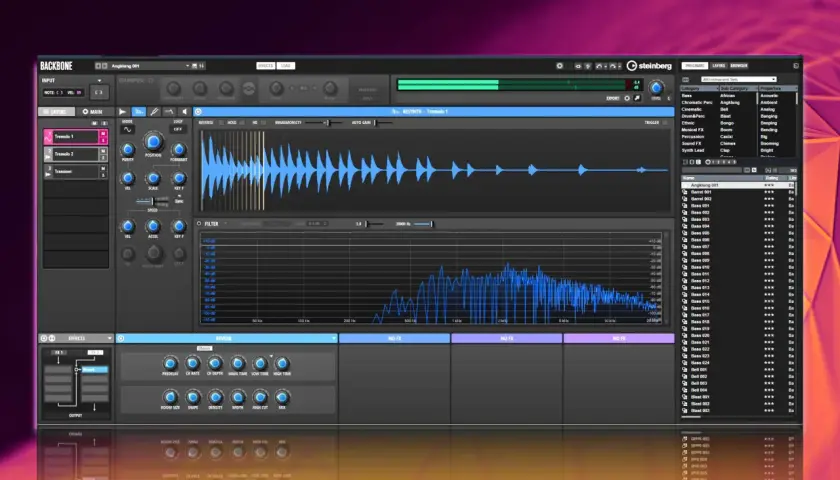Open the Sub Category column dropdown

(755, 88)
